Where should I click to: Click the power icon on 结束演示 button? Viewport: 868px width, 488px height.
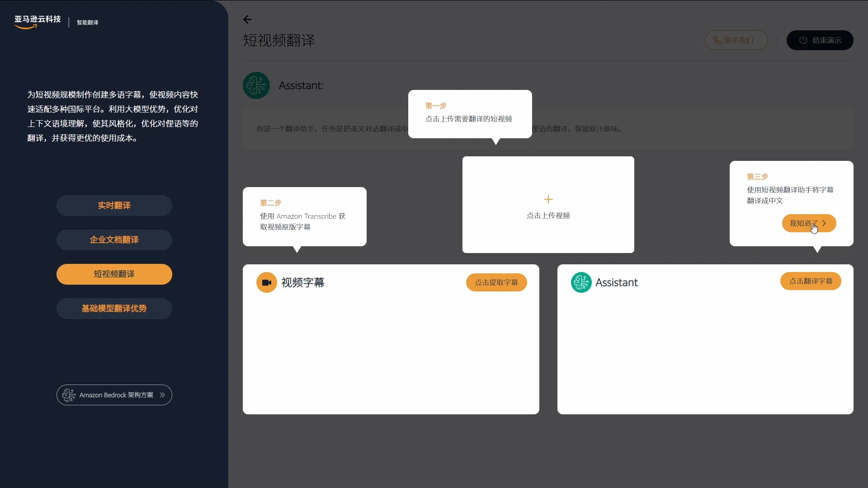coord(803,40)
